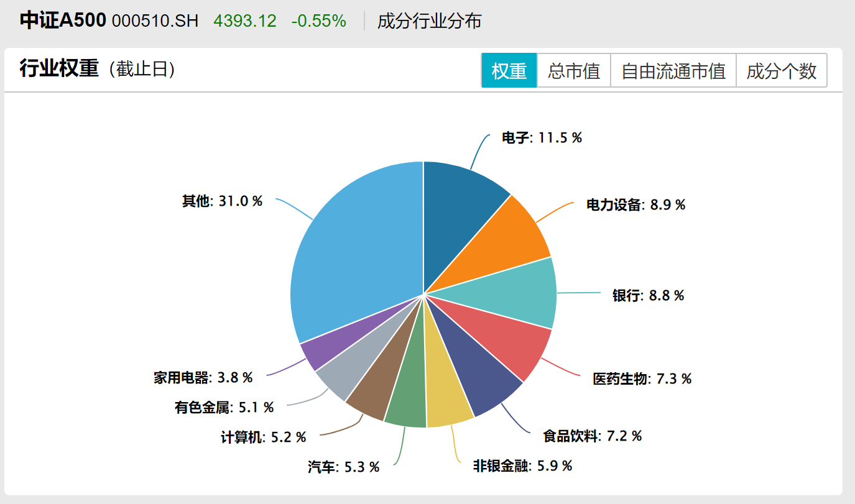
Task: Click the 电力设备: 8.9 % label
Action: click(635, 204)
